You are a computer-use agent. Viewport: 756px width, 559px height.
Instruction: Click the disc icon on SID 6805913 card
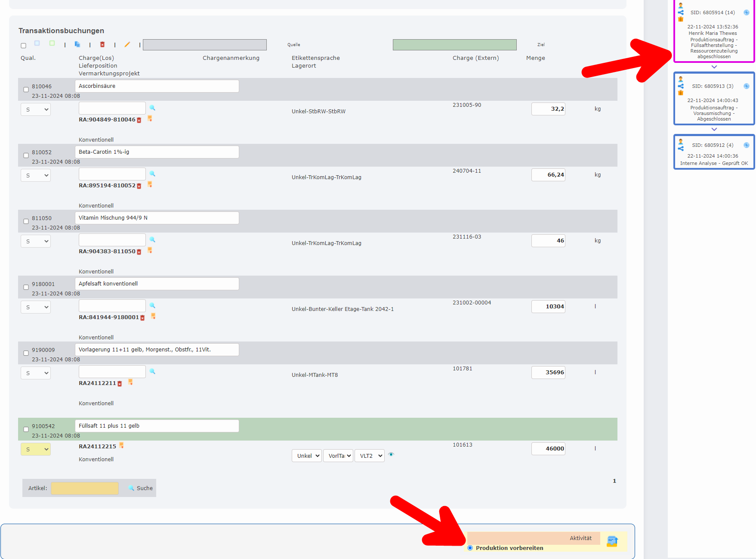coord(747,86)
